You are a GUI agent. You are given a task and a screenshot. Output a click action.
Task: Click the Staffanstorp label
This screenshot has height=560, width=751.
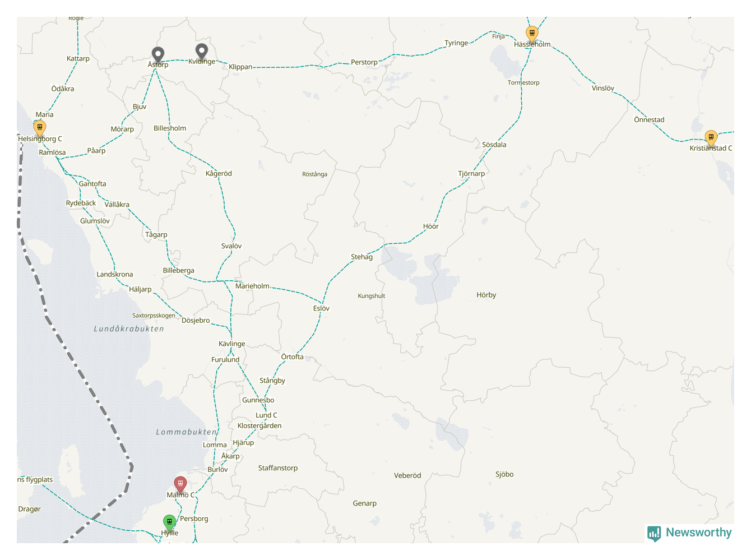tap(278, 468)
